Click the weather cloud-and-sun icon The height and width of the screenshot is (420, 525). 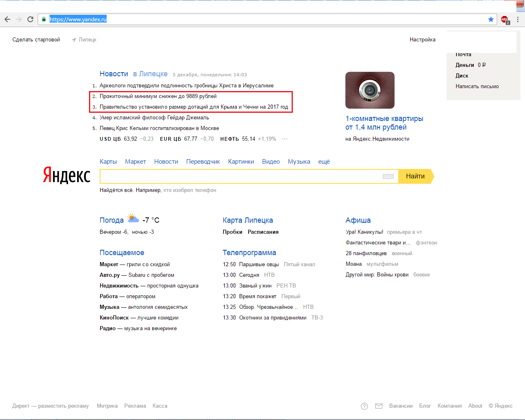[x=133, y=218]
